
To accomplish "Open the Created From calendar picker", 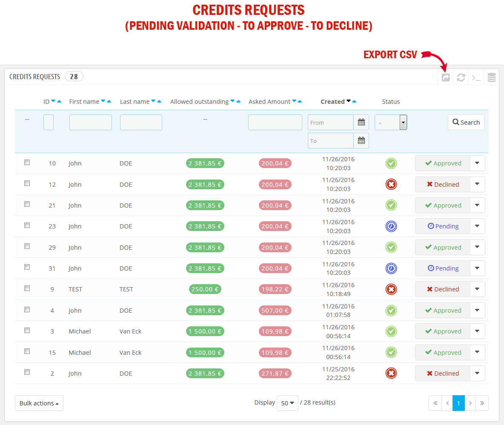I will pos(361,123).
